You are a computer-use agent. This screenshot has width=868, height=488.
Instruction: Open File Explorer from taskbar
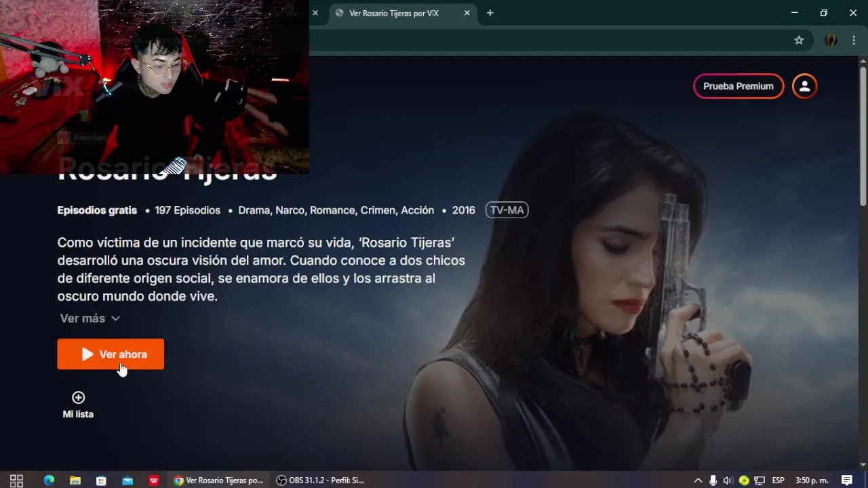pos(75,481)
